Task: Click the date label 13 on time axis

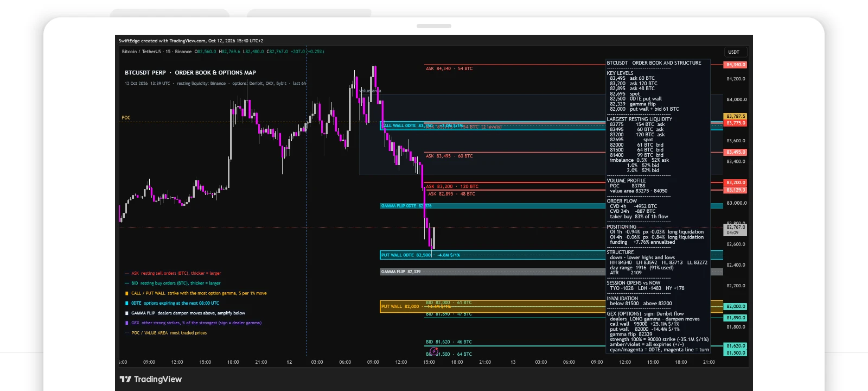Action: (x=513, y=362)
